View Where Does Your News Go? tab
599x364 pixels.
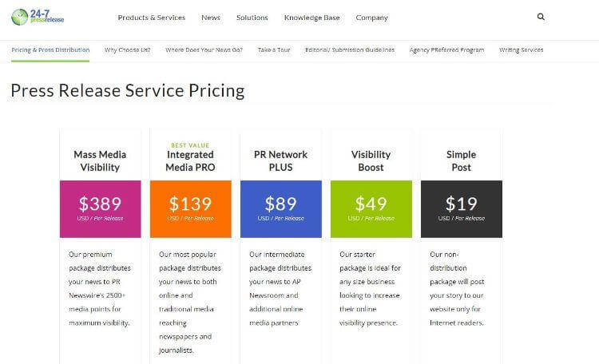pyautogui.click(x=204, y=49)
